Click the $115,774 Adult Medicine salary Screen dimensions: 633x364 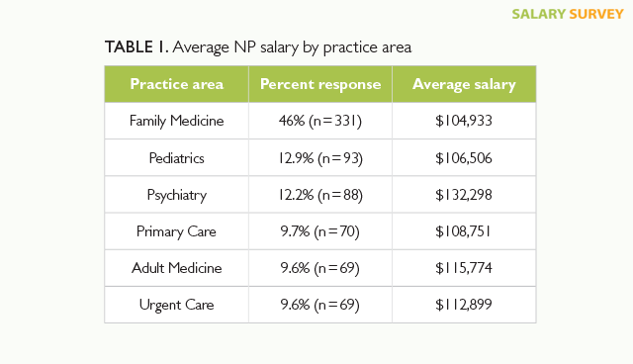point(464,268)
